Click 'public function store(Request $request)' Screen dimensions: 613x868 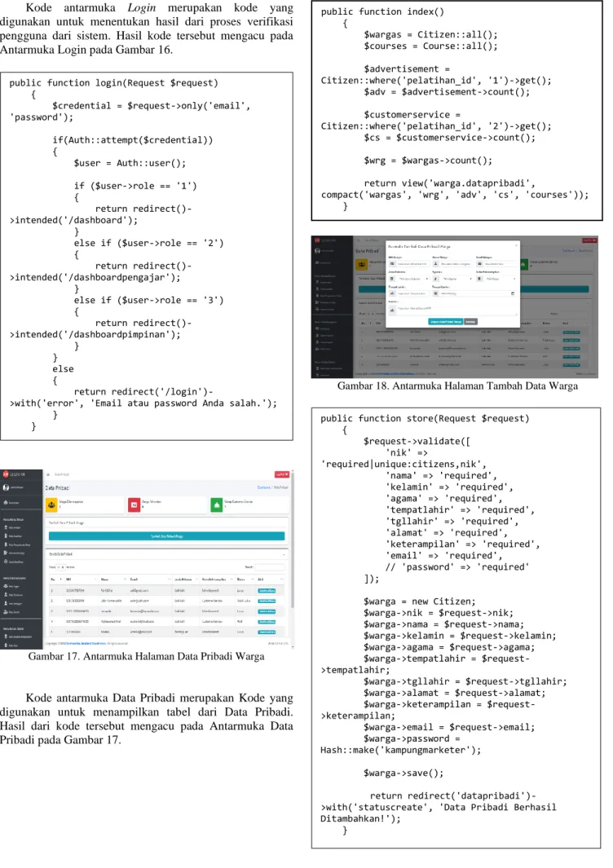click(425, 418)
